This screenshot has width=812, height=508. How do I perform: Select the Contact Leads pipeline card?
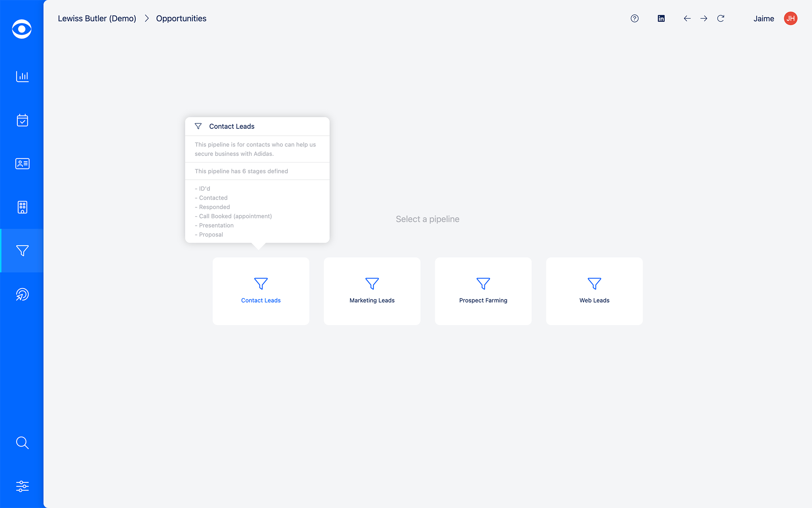click(x=261, y=291)
